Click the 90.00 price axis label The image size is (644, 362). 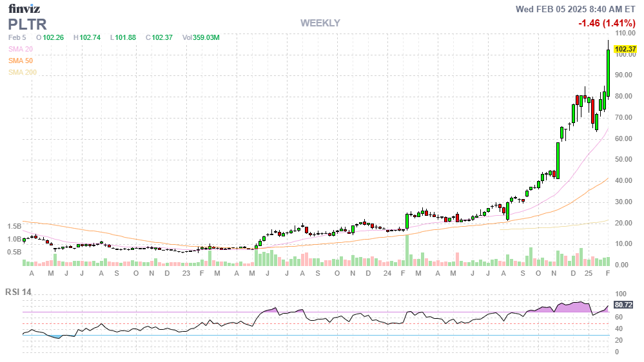tap(623, 75)
